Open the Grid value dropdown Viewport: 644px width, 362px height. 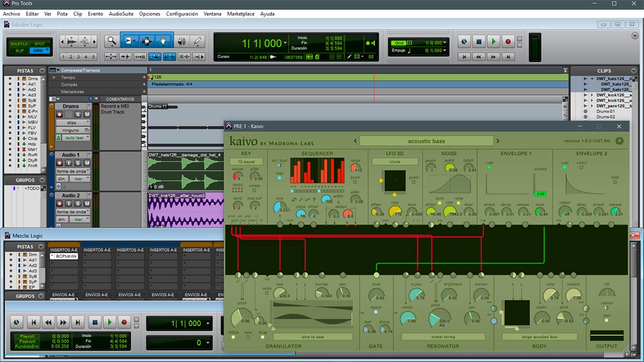pos(444,43)
